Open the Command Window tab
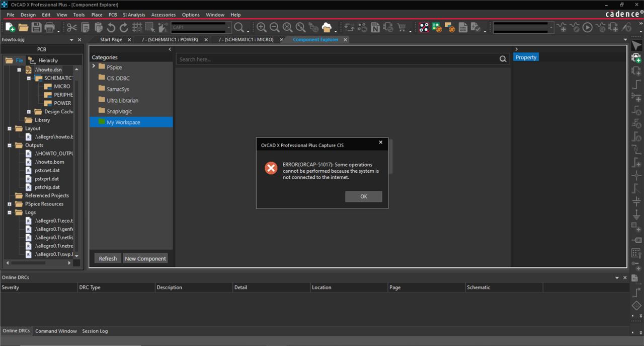The image size is (644, 346). [56, 331]
